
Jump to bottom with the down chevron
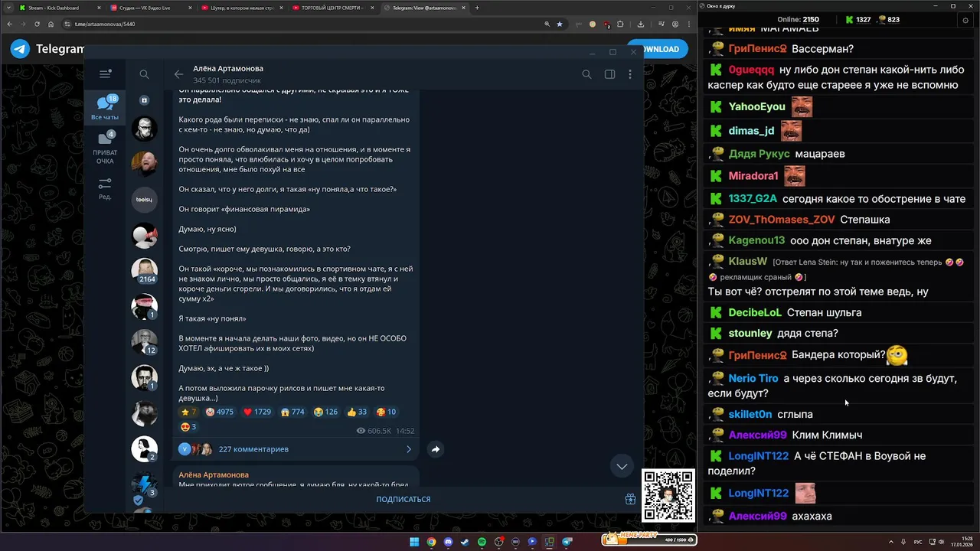(x=622, y=466)
